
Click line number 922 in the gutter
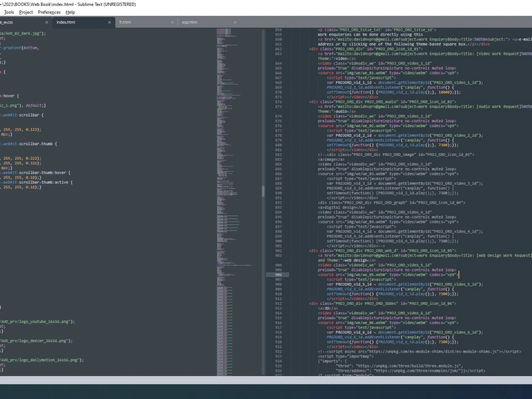278,352
